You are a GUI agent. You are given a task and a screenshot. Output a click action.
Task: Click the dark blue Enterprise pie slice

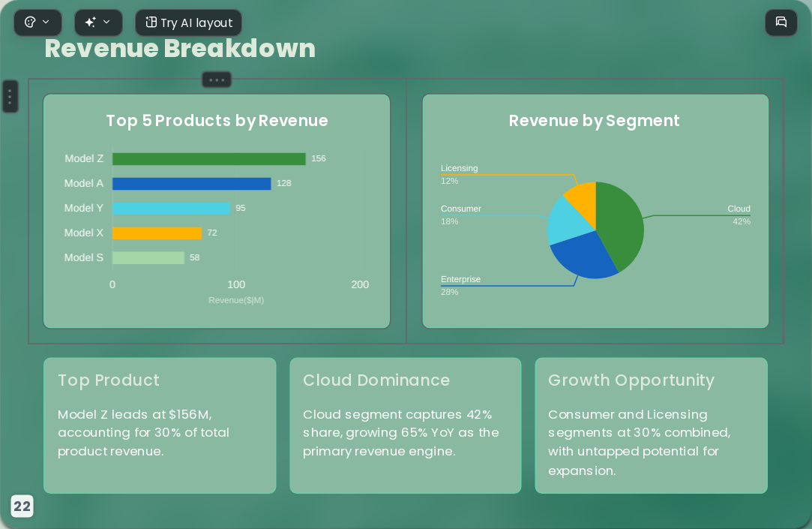[583, 257]
